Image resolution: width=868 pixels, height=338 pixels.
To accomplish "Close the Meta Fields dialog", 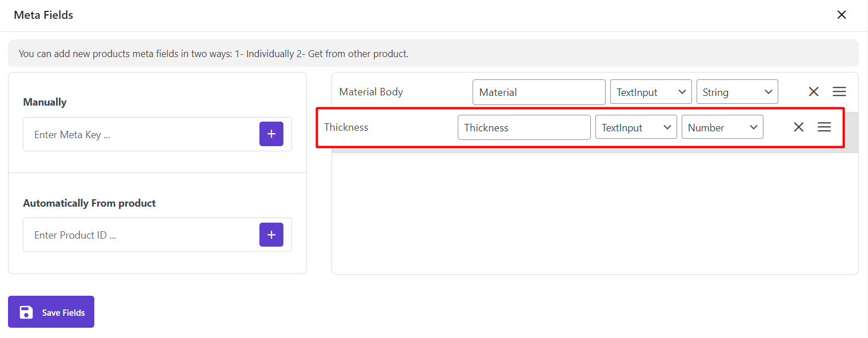I will click(x=841, y=15).
